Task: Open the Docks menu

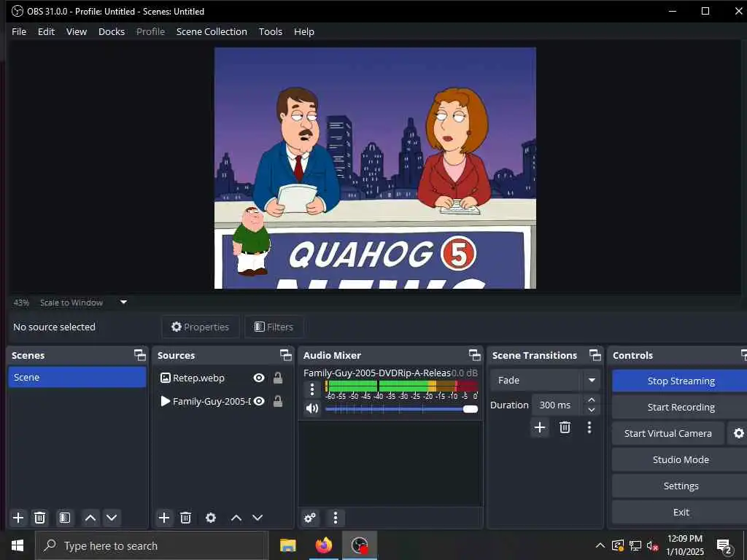Action: pyautogui.click(x=112, y=31)
